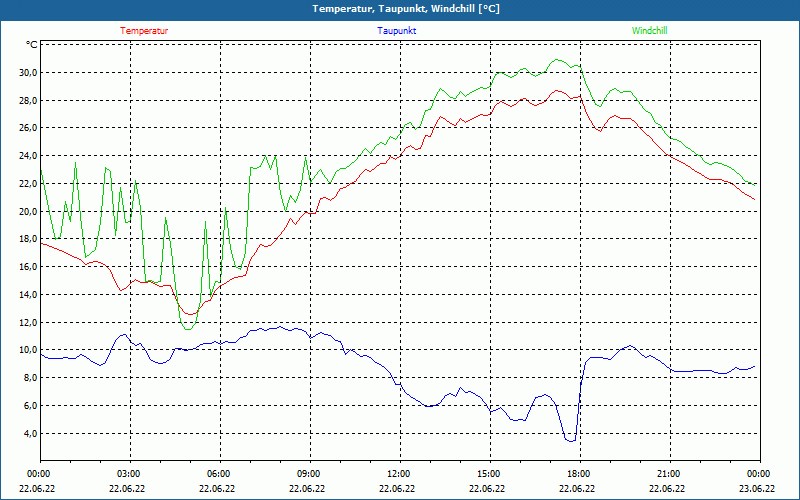800x500 pixels.
Task: Click the 6,0 y-axis value
Action: 31,406
